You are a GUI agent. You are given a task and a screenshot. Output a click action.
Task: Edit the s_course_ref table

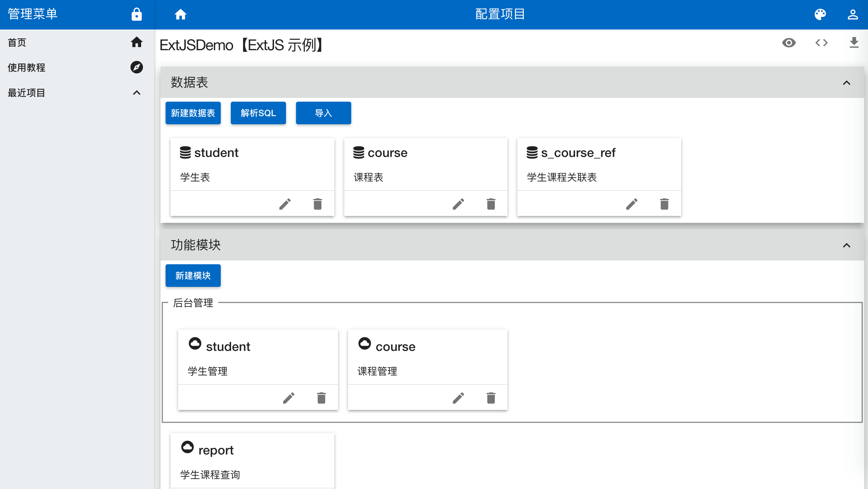pos(632,204)
